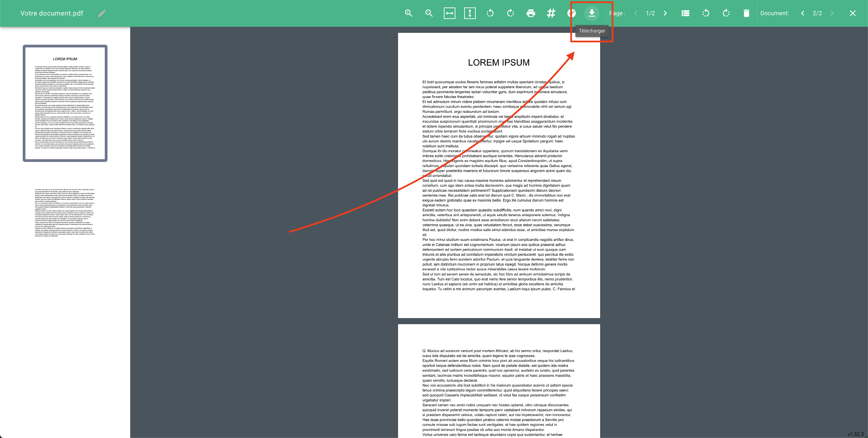Click the page counter 1/2

coord(650,13)
